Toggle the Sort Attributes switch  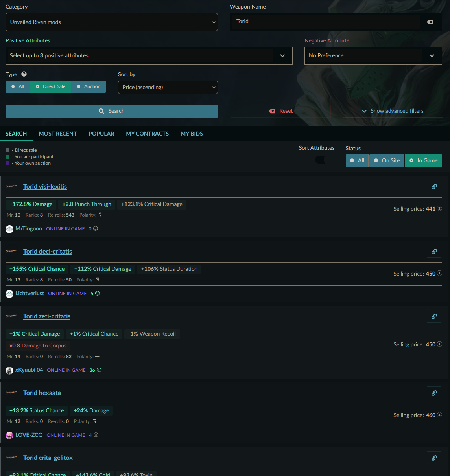tap(320, 160)
